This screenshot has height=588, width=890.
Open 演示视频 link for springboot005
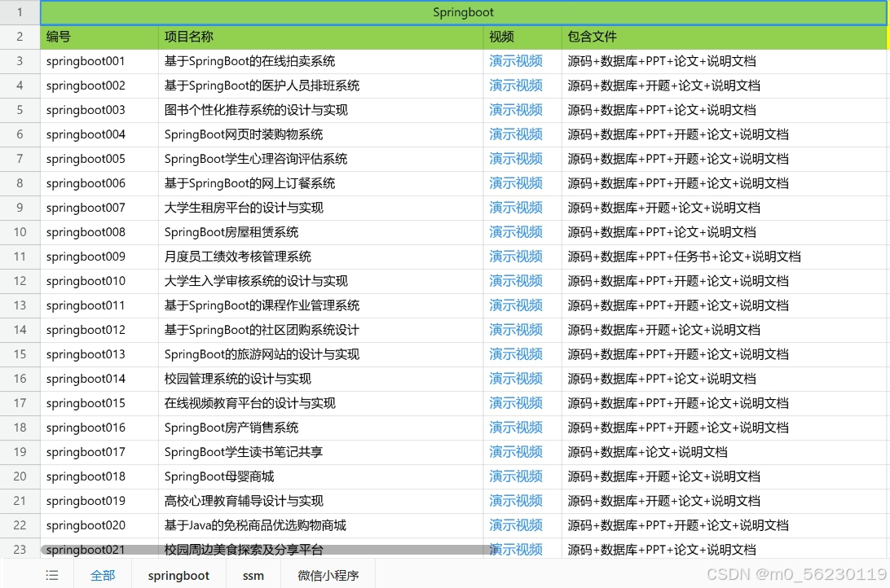(x=516, y=159)
